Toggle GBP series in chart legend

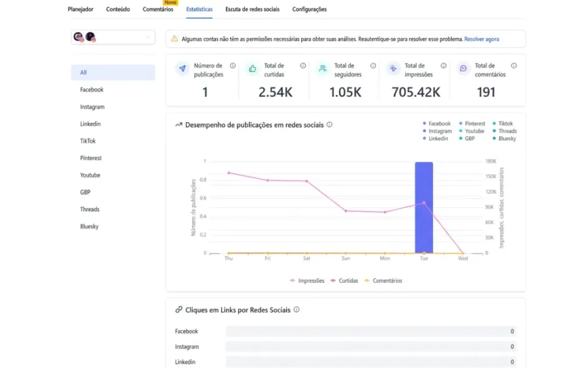[467, 138]
